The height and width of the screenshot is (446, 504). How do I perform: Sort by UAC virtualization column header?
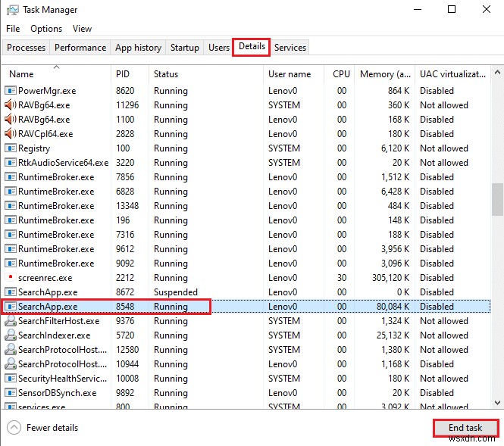pyautogui.click(x=453, y=74)
